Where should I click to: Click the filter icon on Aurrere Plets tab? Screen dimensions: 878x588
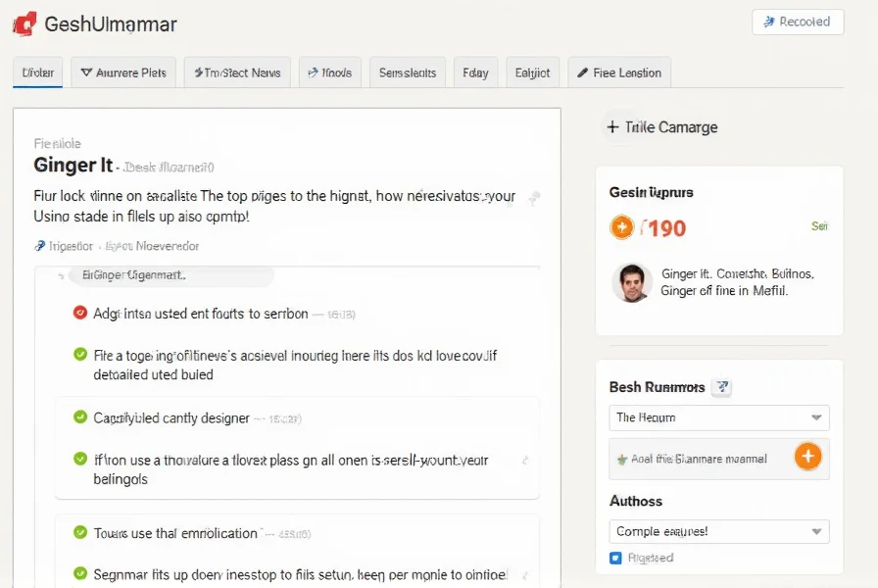pyautogui.click(x=89, y=72)
